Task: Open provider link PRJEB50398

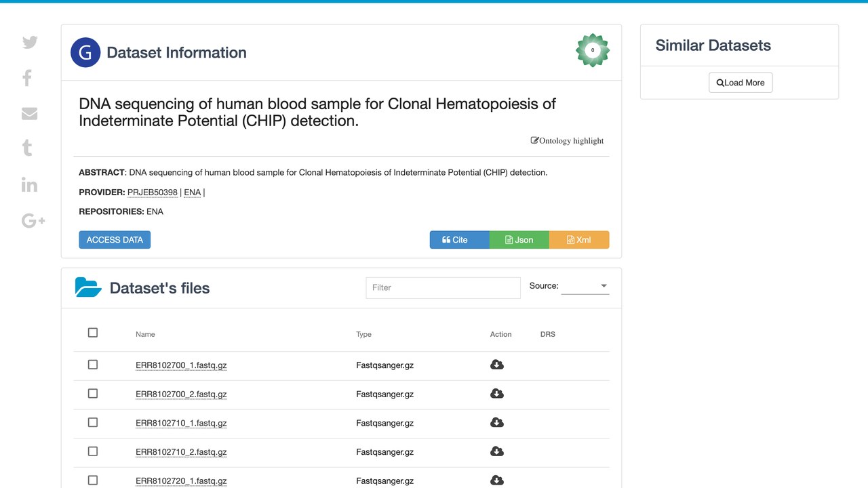Action: (153, 192)
